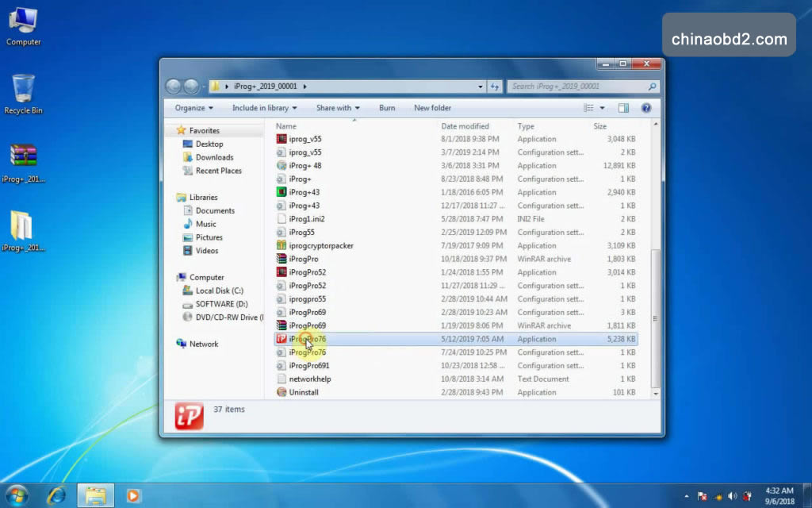Click the iProg+_2019_00001 breadcrumb segment
Viewport: 812px width, 508px height.
(265, 87)
